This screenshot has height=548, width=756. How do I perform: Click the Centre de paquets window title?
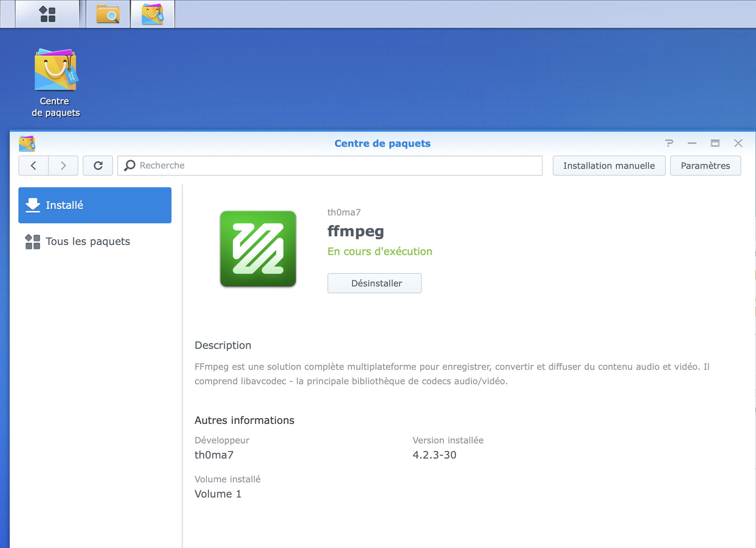[x=383, y=143]
